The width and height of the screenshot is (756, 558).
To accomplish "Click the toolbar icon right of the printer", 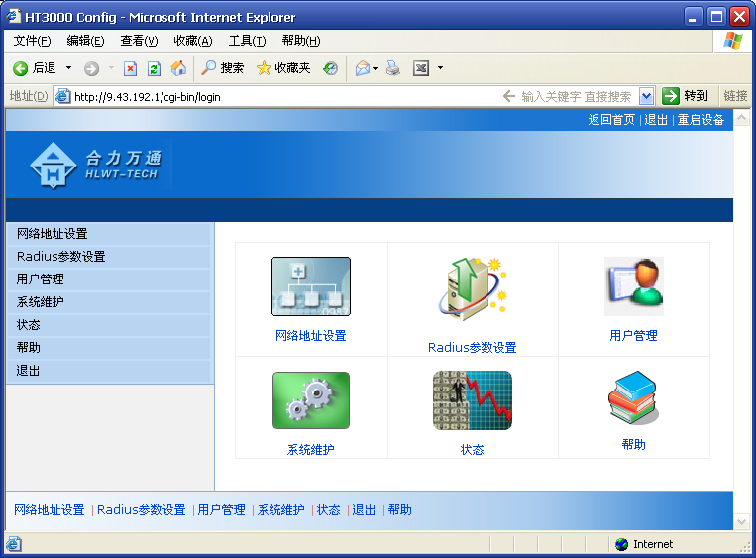I will coord(421,68).
